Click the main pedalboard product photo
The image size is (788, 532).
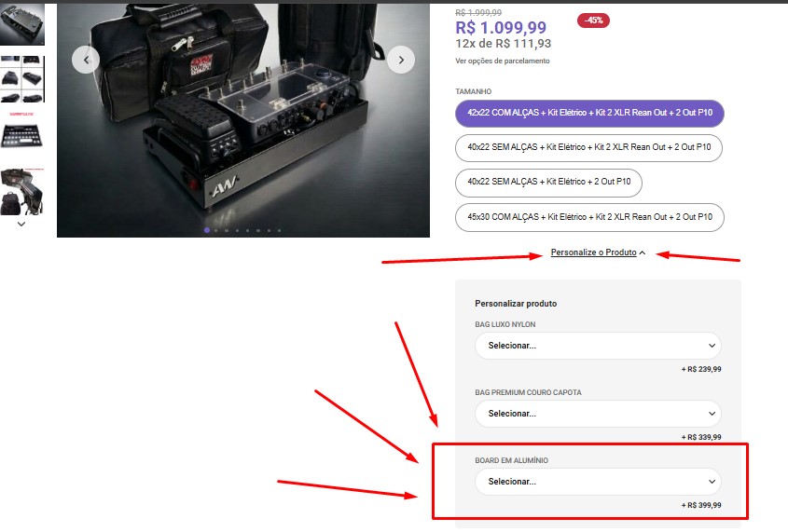(243, 120)
